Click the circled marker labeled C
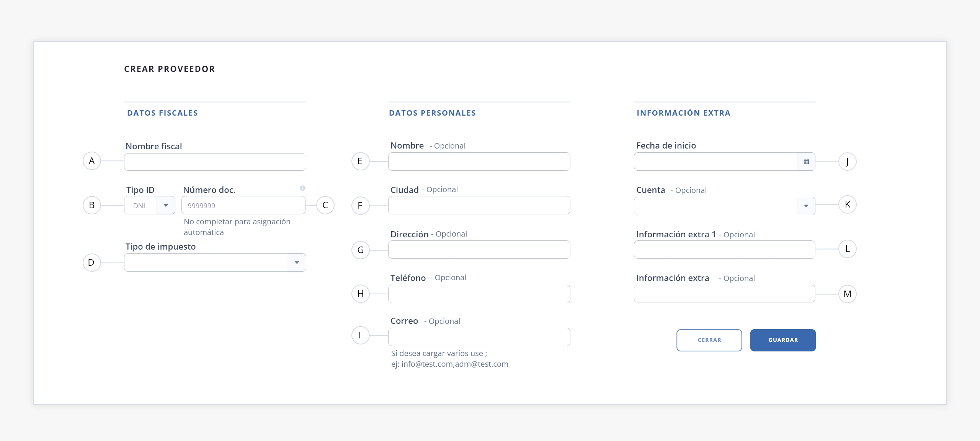Screen dimensions: 980x441 [325, 205]
